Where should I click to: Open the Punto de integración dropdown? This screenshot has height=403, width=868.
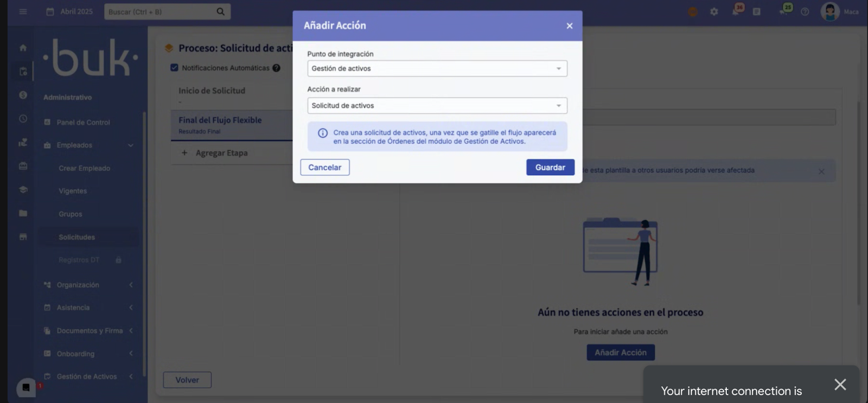(x=437, y=68)
